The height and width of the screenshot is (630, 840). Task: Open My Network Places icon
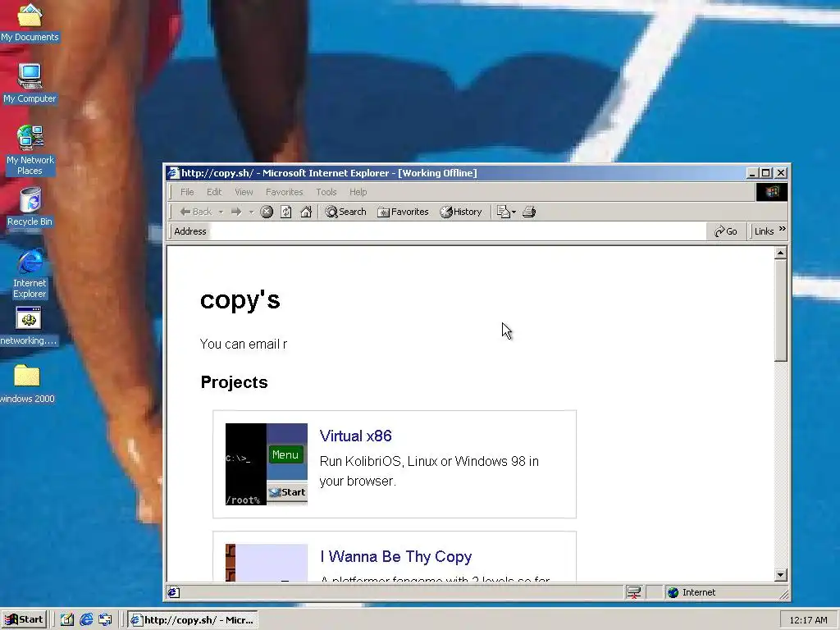[30, 150]
